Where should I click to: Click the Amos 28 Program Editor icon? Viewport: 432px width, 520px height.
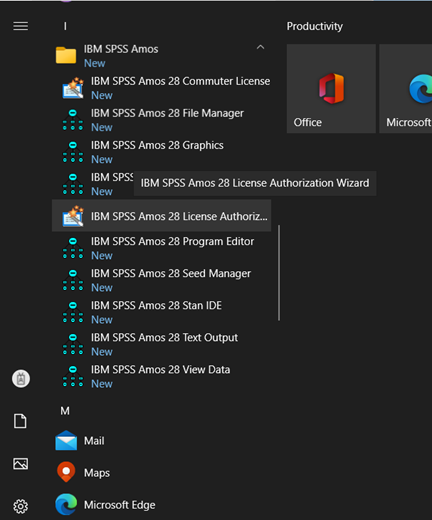pyautogui.click(x=73, y=248)
